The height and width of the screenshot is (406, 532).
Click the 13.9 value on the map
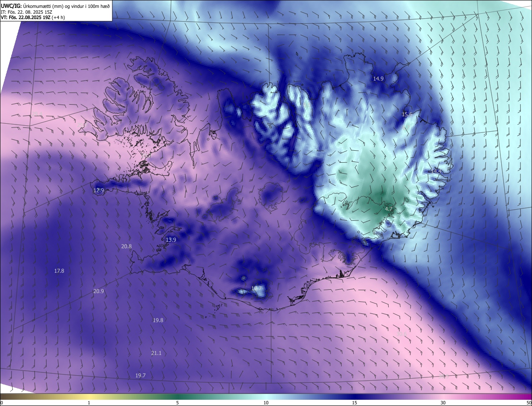(x=171, y=240)
